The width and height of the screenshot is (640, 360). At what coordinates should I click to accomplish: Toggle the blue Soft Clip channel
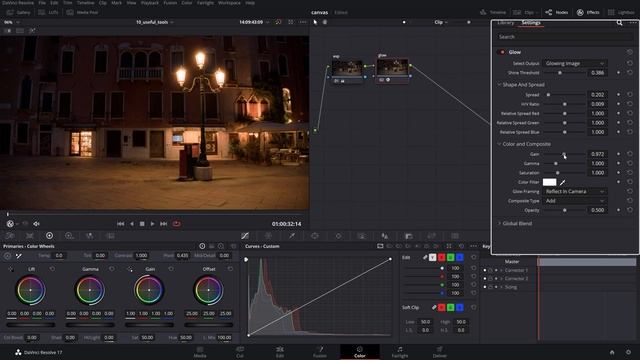pyautogui.click(x=460, y=307)
